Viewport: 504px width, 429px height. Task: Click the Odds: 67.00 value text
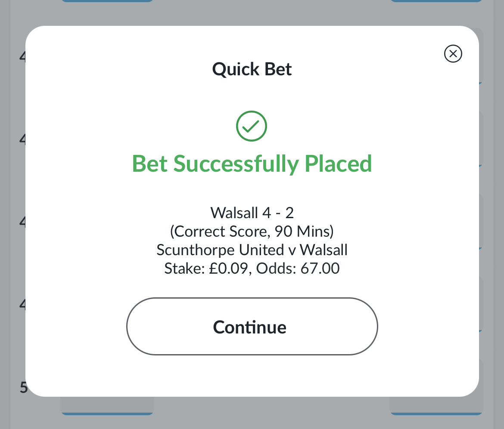pos(298,269)
